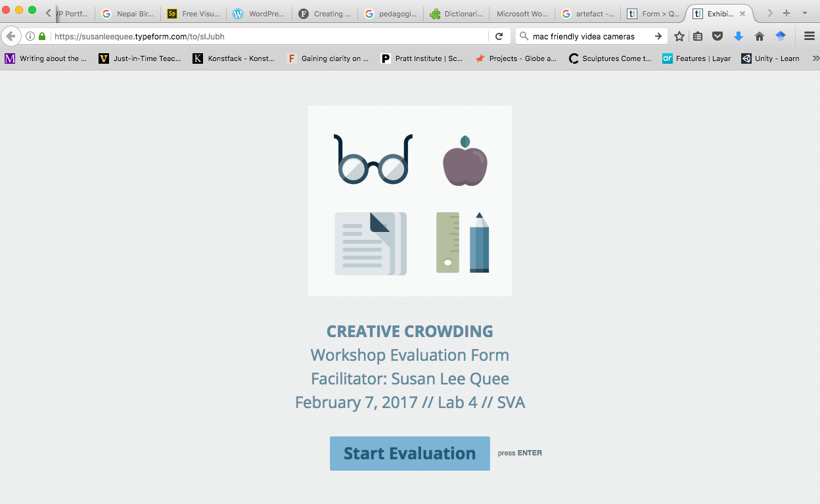Open the hamburger menu in toolbar
Screen dimensions: 820x504
809,37
